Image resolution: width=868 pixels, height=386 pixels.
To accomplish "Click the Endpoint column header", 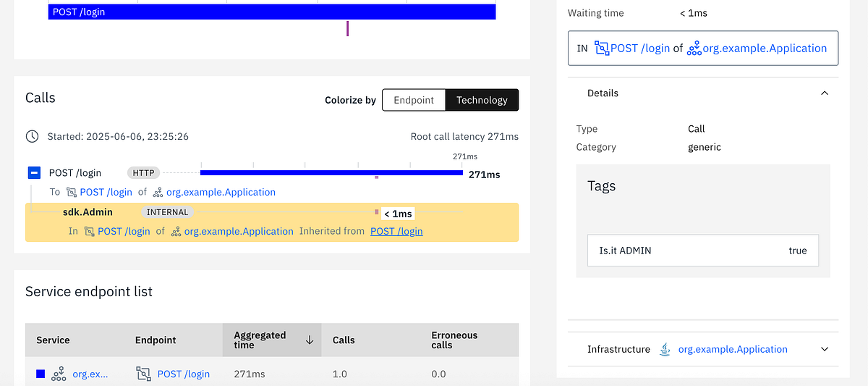I will (x=156, y=340).
